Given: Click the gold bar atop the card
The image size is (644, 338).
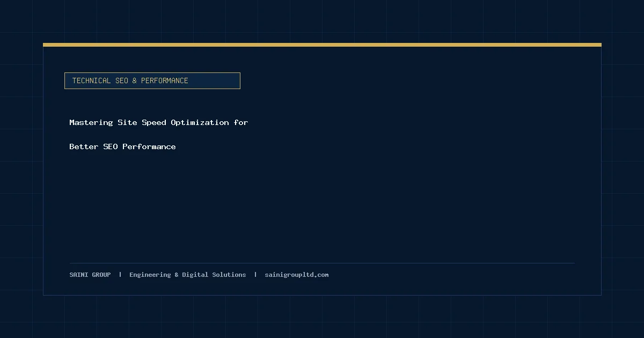Looking at the screenshot, I should (322, 45).
